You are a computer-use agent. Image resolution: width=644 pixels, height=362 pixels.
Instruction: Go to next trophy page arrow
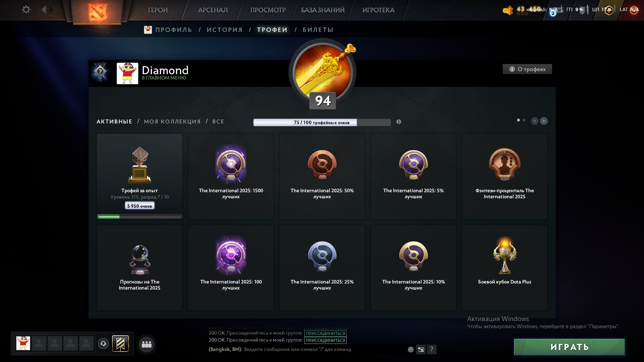point(544,121)
